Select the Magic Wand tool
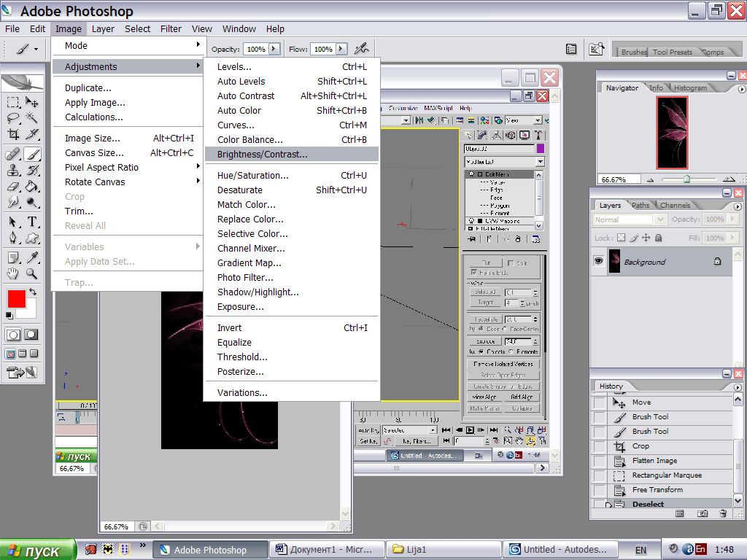Screen dimensions: 747x560 click(x=32, y=118)
